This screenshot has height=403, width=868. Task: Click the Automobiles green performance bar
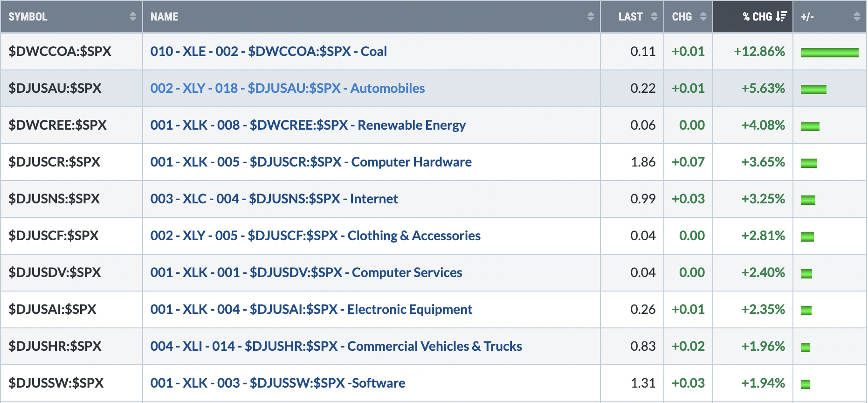(x=813, y=90)
